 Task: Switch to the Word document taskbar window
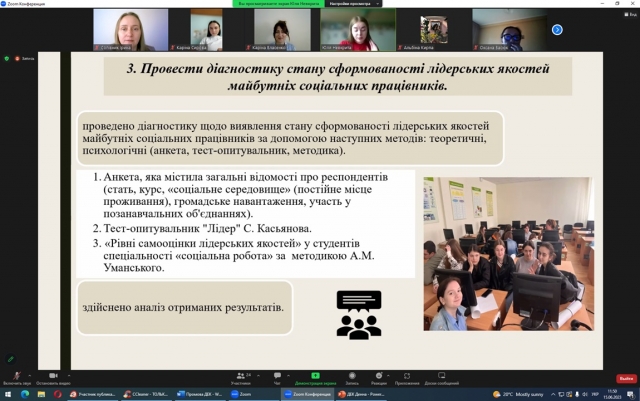[200, 394]
